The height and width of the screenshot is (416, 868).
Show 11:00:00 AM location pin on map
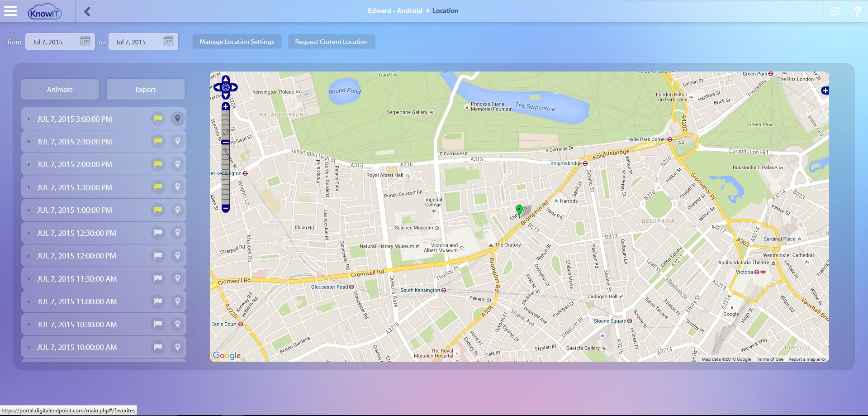tap(178, 301)
